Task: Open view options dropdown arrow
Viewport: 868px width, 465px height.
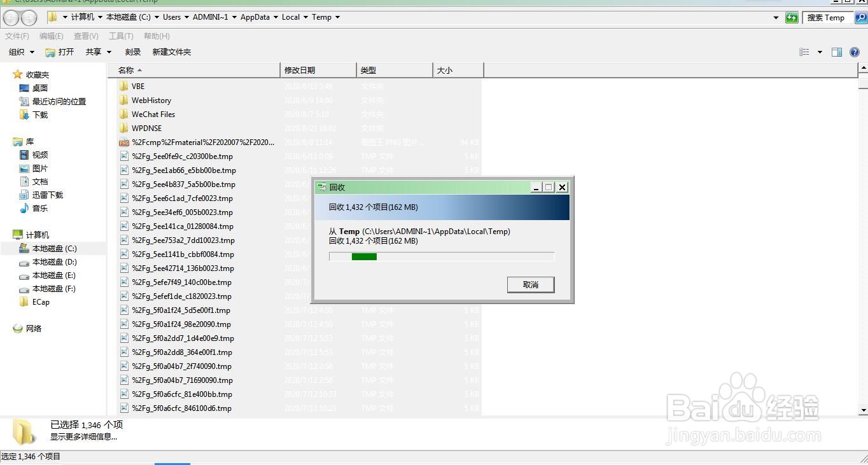Action: (820, 52)
